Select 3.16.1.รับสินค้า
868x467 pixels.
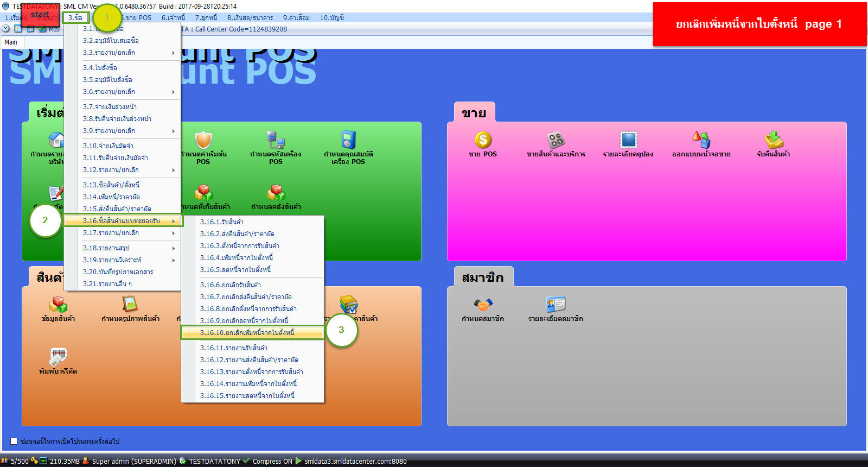coord(253,222)
